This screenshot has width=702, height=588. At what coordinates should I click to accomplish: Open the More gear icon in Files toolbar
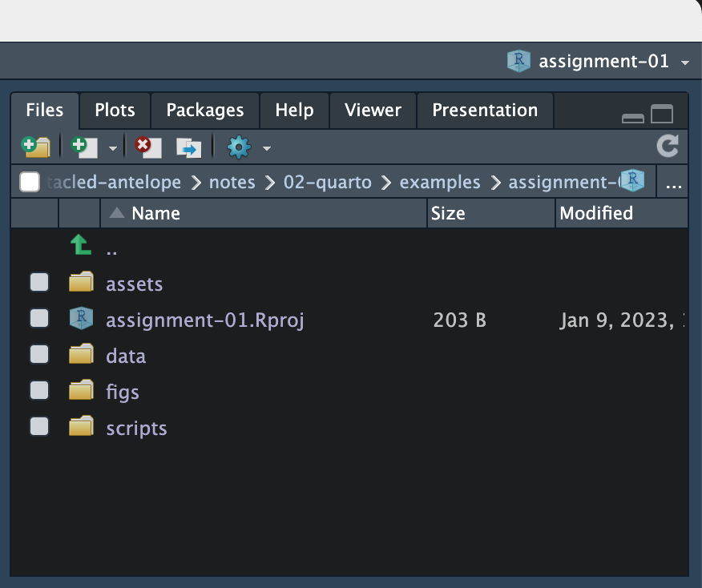pyautogui.click(x=236, y=147)
